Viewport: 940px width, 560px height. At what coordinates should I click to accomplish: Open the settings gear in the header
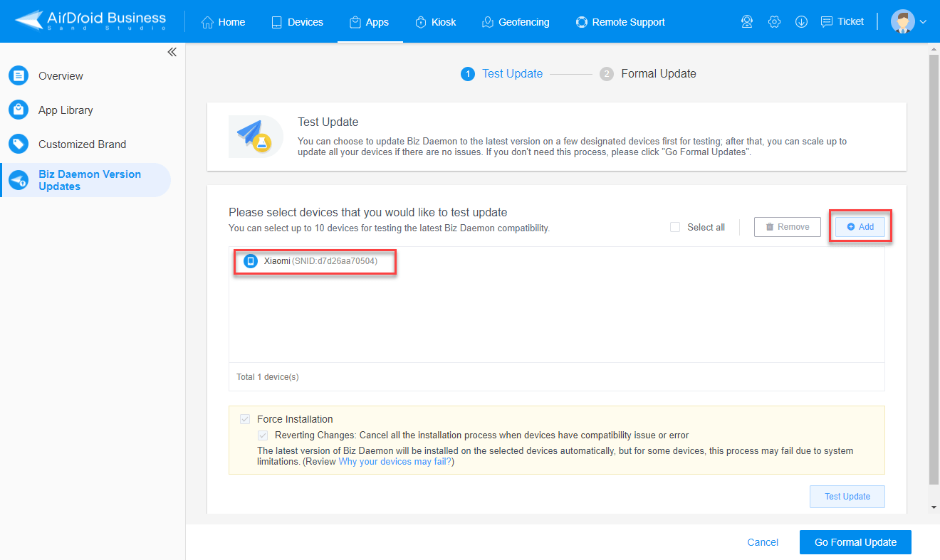pos(774,21)
